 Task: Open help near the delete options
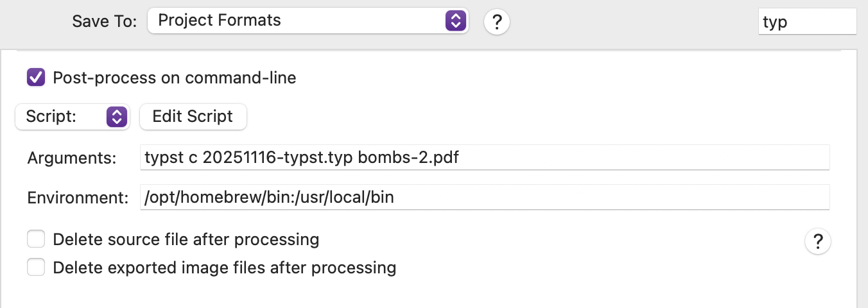coord(817,242)
